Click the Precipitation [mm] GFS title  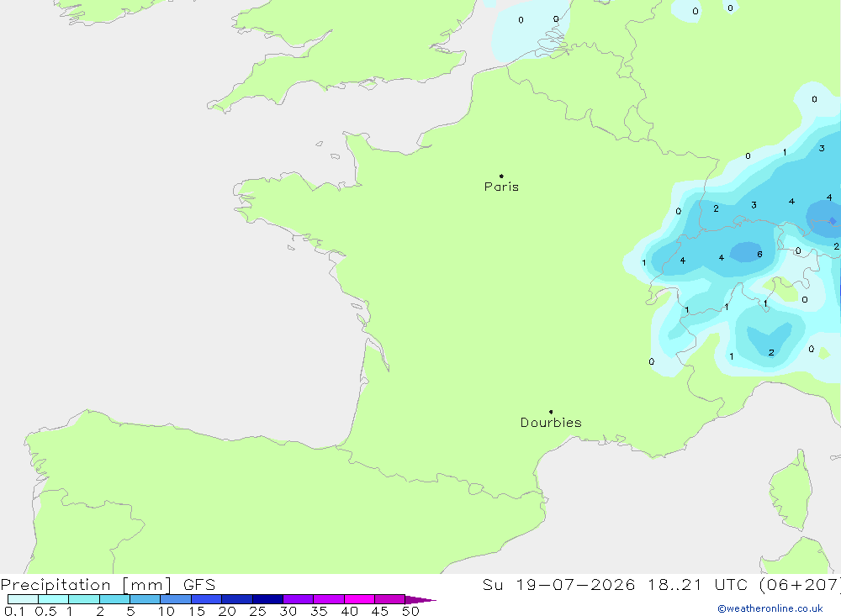(x=108, y=584)
